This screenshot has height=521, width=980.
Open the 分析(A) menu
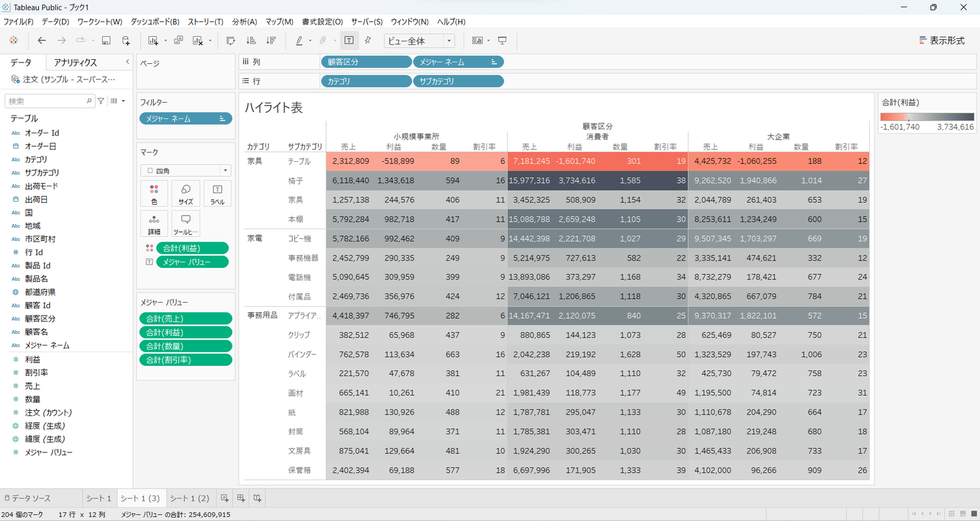click(x=244, y=22)
